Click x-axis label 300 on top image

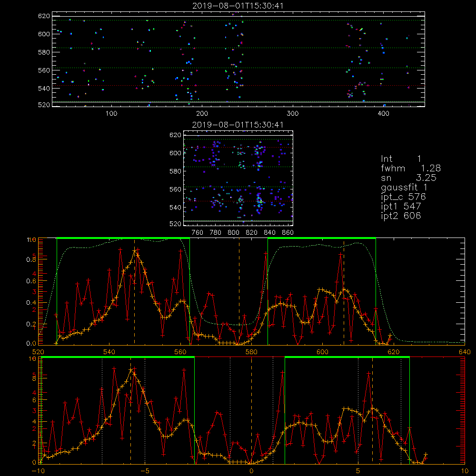pos(292,114)
